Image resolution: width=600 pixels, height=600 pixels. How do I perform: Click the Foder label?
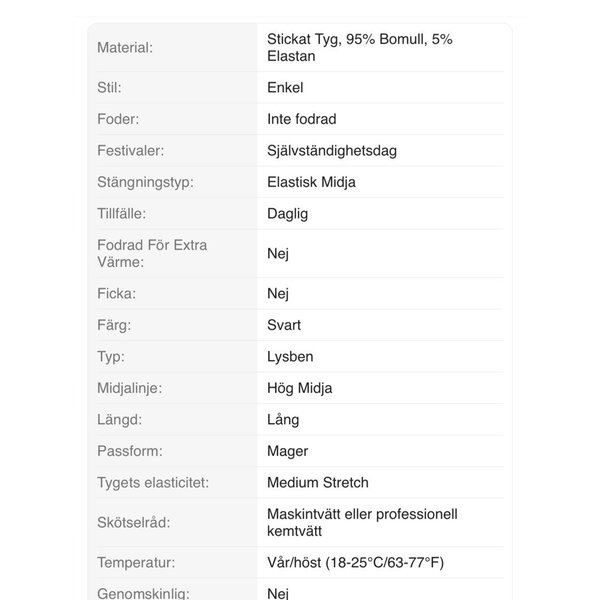coord(118,119)
